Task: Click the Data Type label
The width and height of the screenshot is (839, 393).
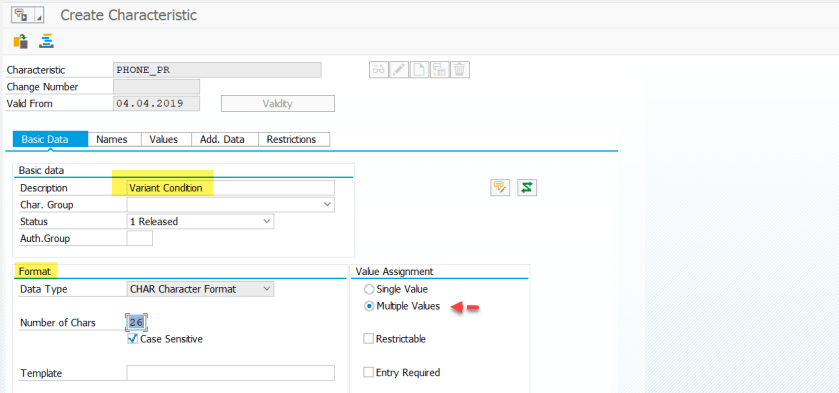Action: point(44,289)
